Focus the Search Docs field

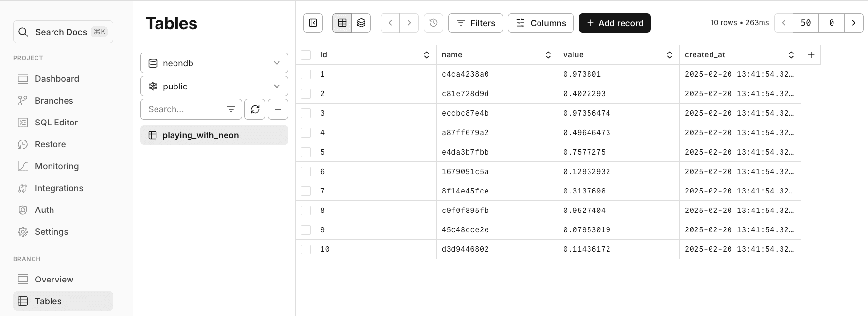point(63,32)
